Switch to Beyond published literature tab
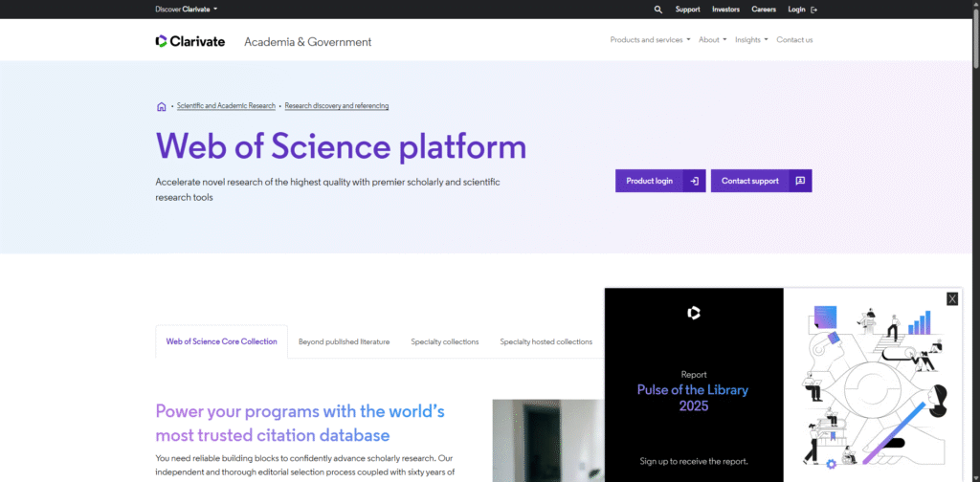 click(344, 341)
